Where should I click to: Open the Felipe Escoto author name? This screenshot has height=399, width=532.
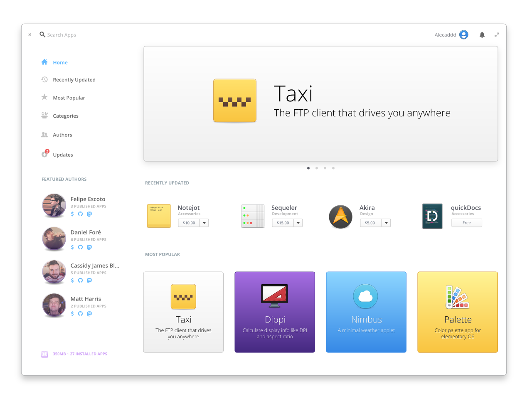[88, 199]
